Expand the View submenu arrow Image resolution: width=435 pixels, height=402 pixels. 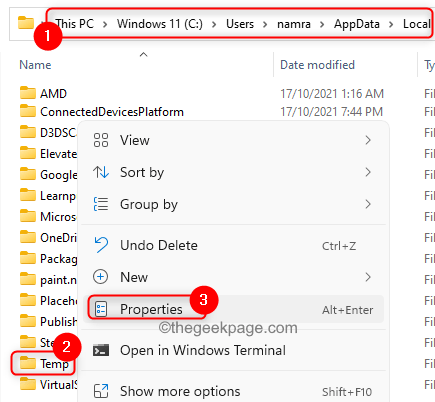368,140
